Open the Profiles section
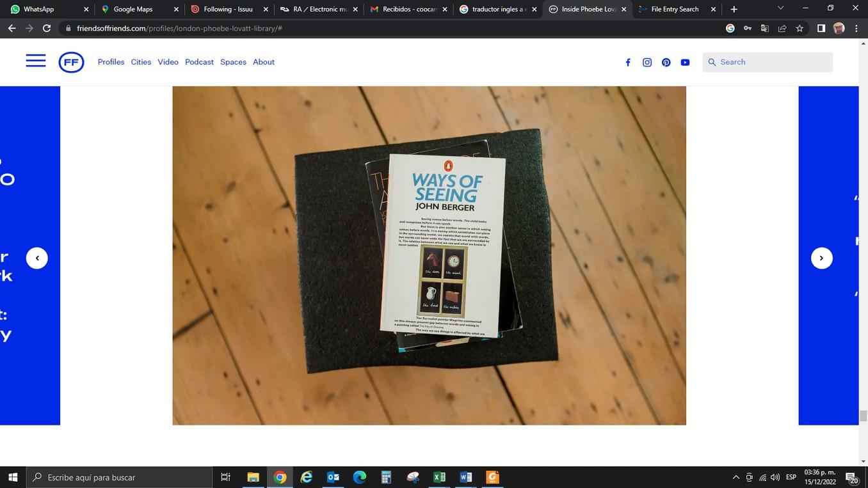The width and height of the screenshot is (868, 488). 111,62
